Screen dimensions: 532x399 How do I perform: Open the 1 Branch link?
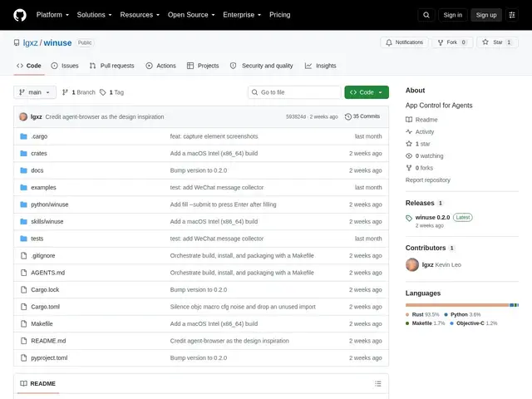click(x=79, y=92)
